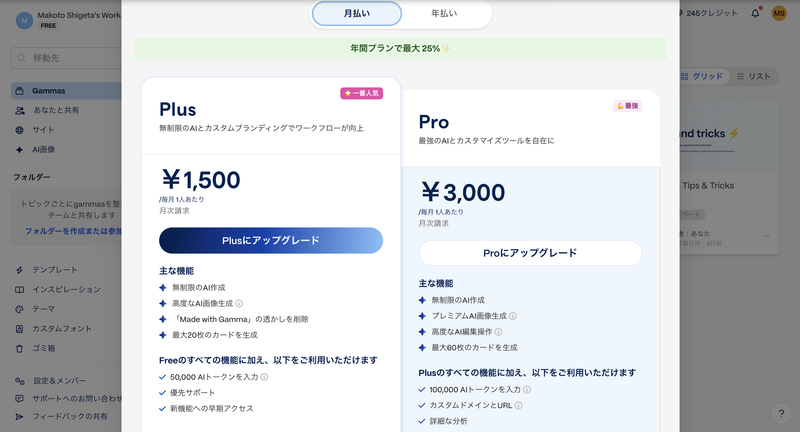Switch to リスト view

pyautogui.click(x=754, y=77)
